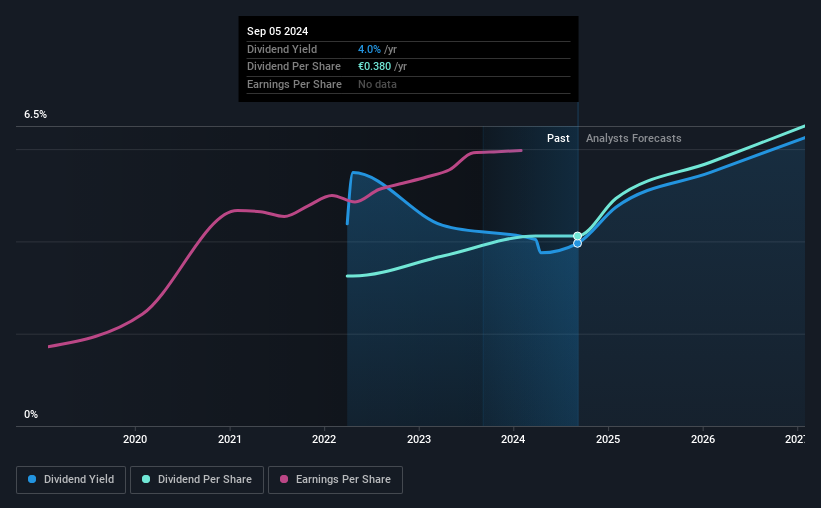The height and width of the screenshot is (508, 821).
Task: Toggle the Earnings Per Share legend button
Action: (x=335, y=480)
